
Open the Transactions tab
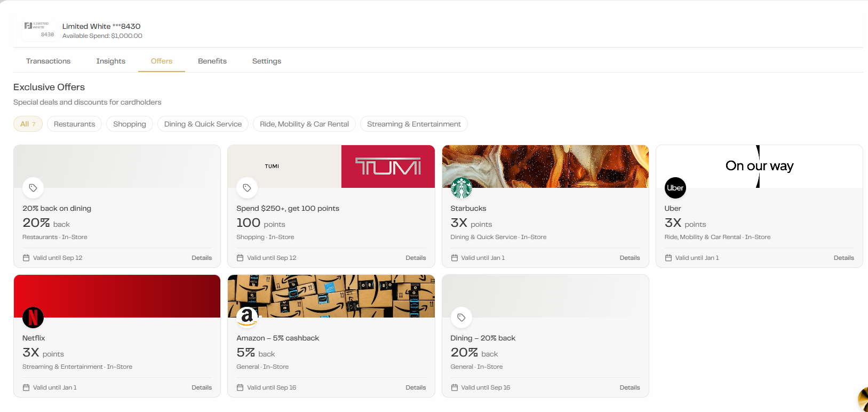[49, 61]
